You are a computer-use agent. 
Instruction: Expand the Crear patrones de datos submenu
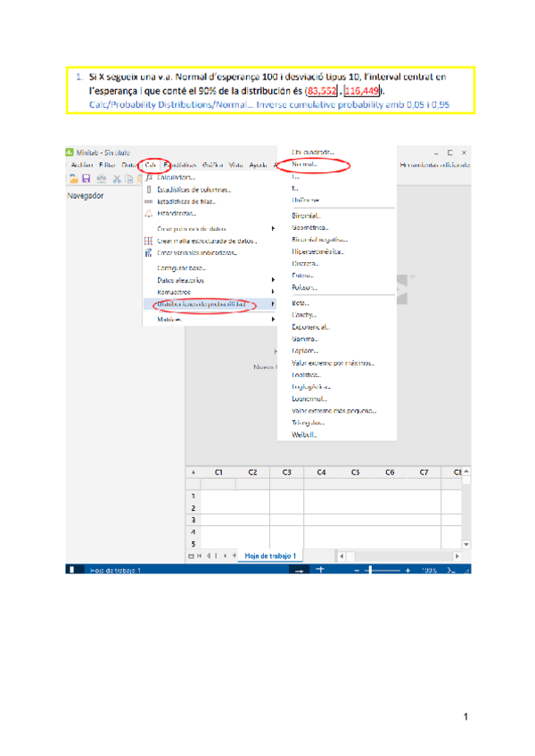[273, 228]
